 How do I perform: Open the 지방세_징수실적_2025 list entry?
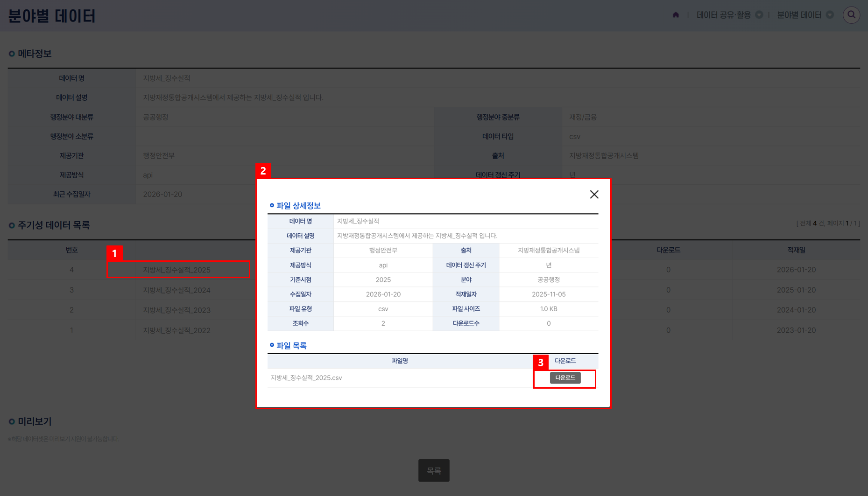[x=176, y=270]
